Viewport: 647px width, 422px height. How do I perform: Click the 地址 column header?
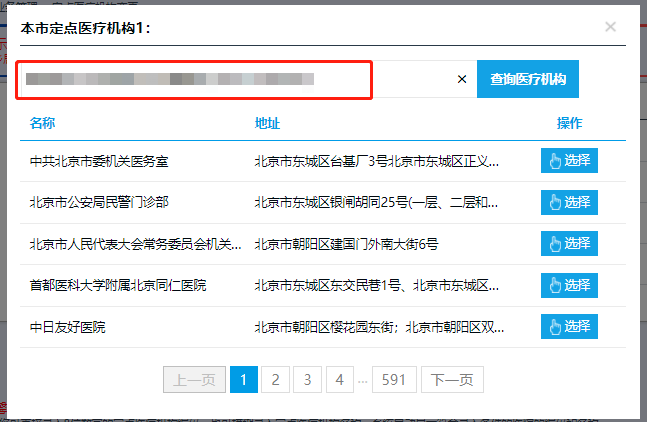pyautogui.click(x=267, y=123)
